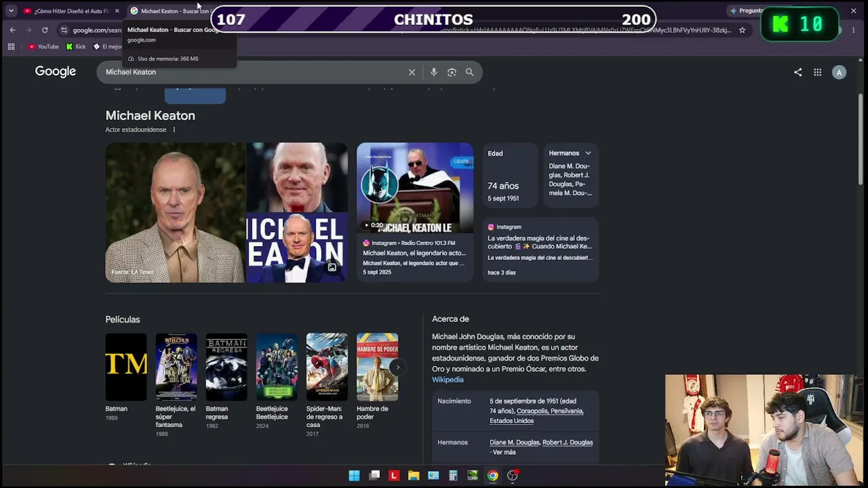Screen dimensions: 868x488
Task: Share the results with the share icon
Action: tap(797, 73)
